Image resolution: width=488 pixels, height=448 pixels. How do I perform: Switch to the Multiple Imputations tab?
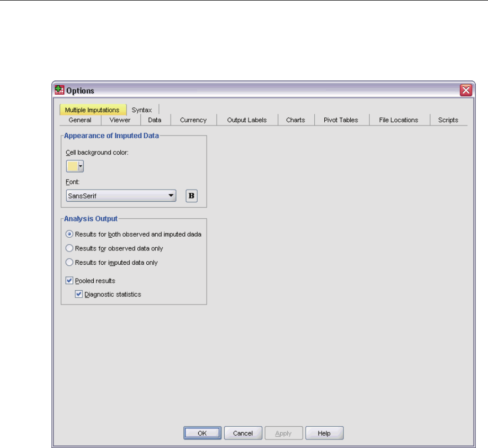tap(92, 110)
